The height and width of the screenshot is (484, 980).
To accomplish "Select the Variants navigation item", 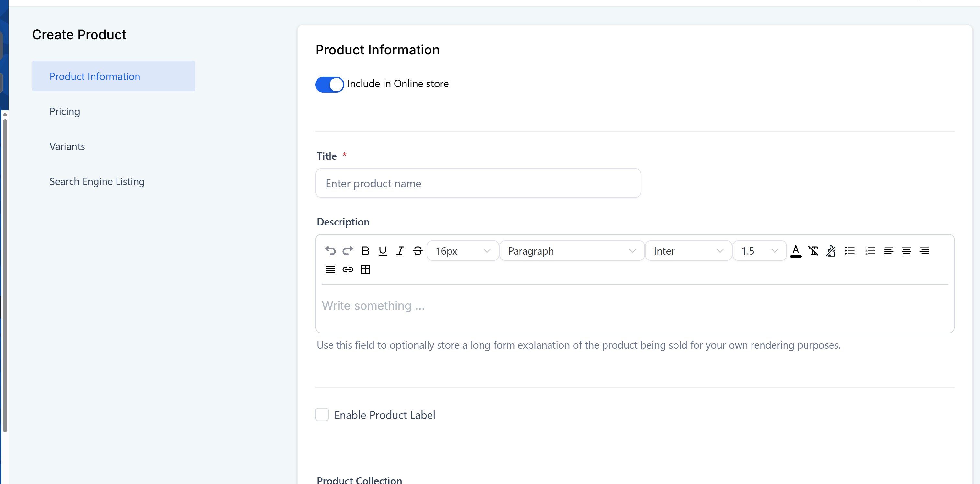I will 67,146.
